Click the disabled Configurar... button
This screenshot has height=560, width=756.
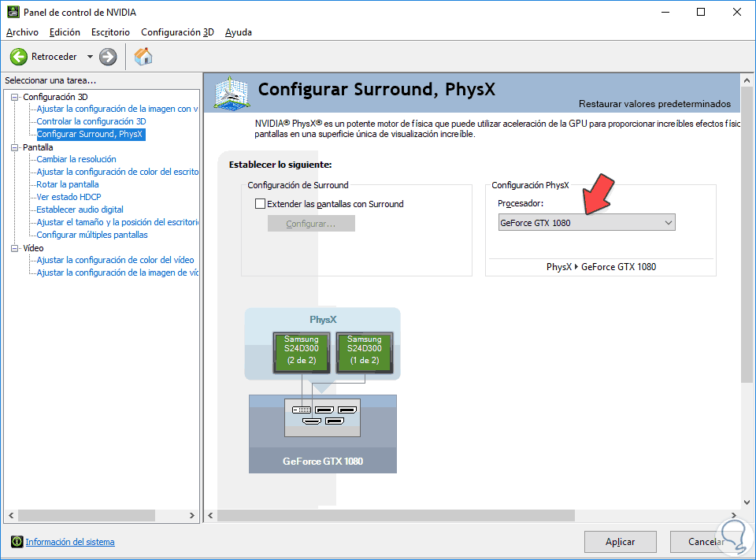point(311,224)
